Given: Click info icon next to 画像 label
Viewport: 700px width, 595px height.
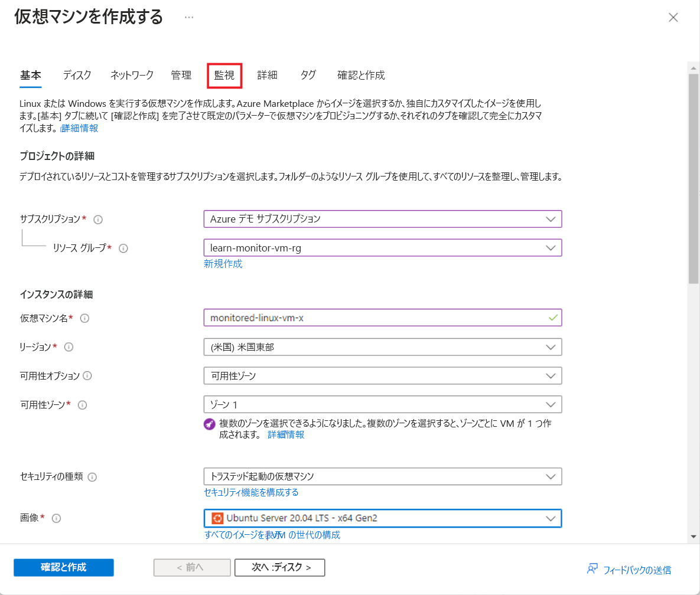Looking at the screenshot, I should pos(57,518).
